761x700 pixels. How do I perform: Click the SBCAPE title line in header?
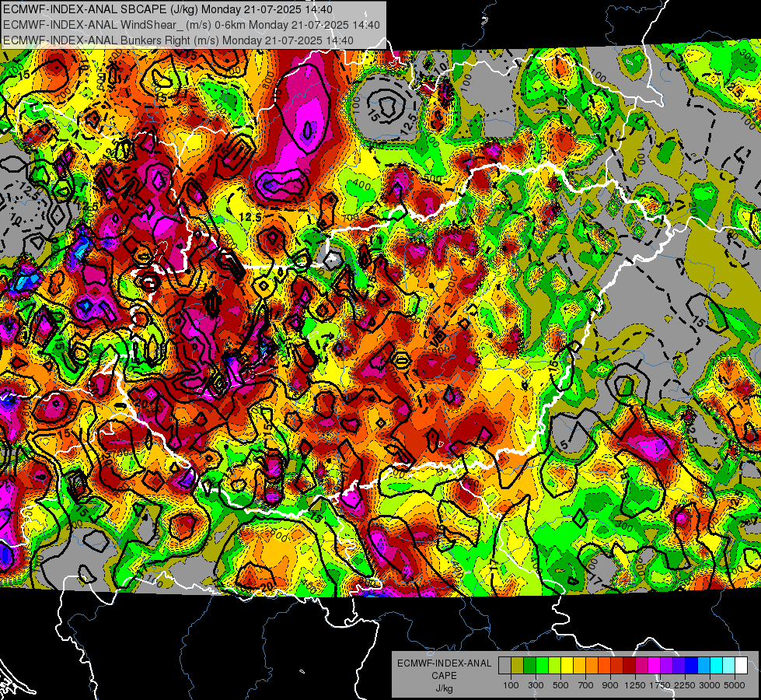pyautogui.click(x=168, y=9)
